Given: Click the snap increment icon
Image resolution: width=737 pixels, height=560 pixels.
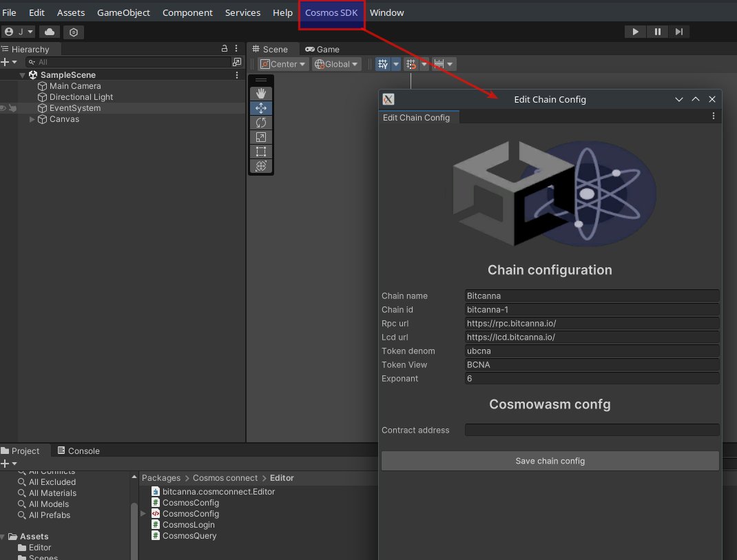Looking at the screenshot, I should (x=439, y=64).
